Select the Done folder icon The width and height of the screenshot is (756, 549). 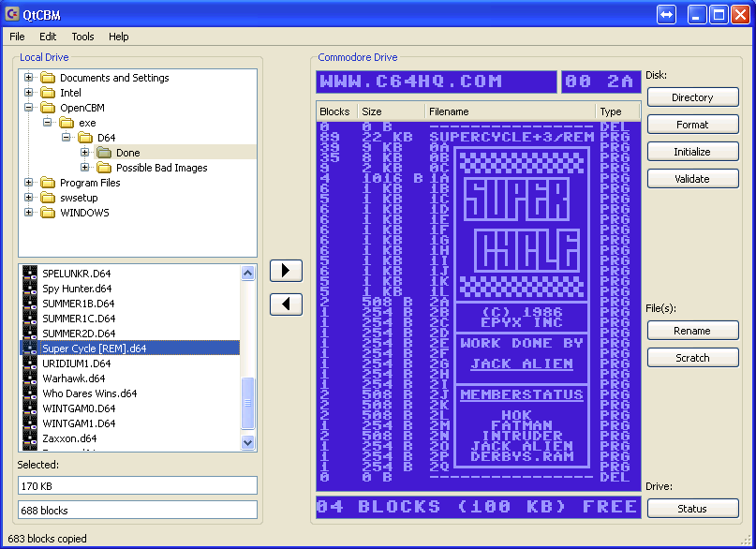coord(104,153)
